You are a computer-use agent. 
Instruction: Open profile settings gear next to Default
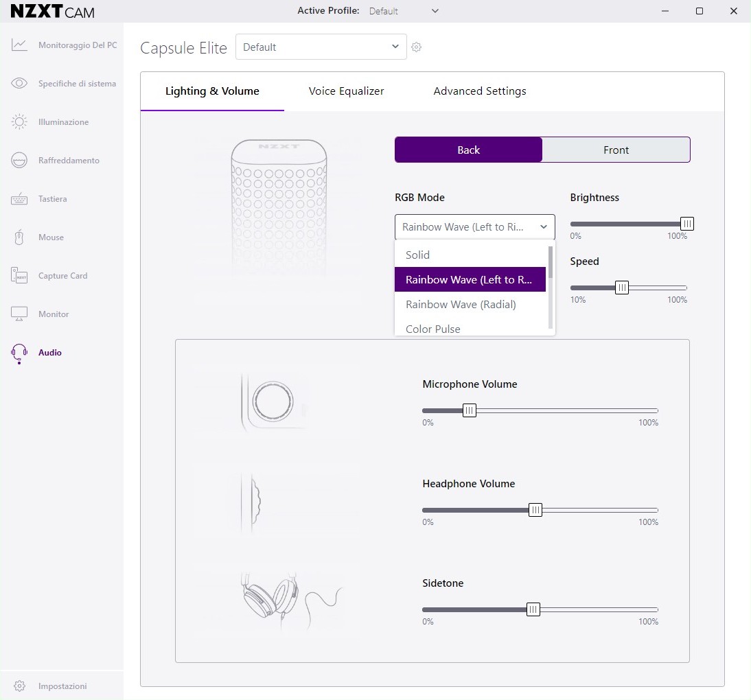[416, 47]
